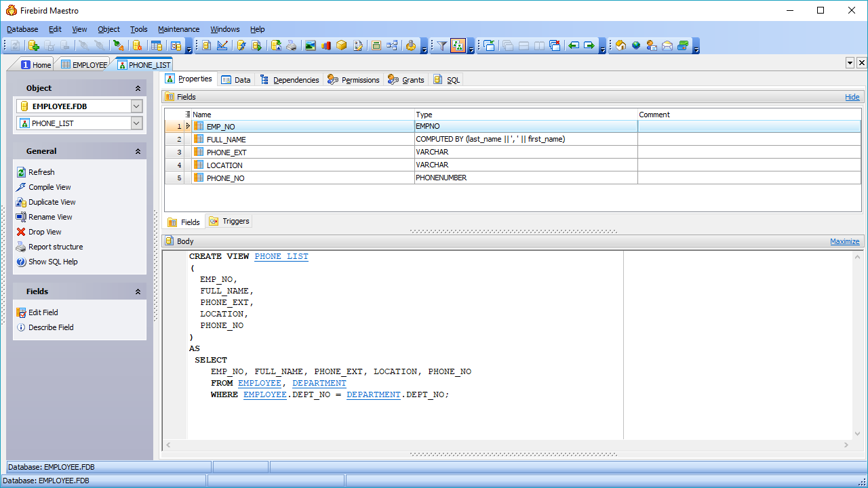Image resolution: width=868 pixels, height=488 pixels.
Task: Click the green right arrow next window icon
Action: pyautogui.click(x=589, y=45)
